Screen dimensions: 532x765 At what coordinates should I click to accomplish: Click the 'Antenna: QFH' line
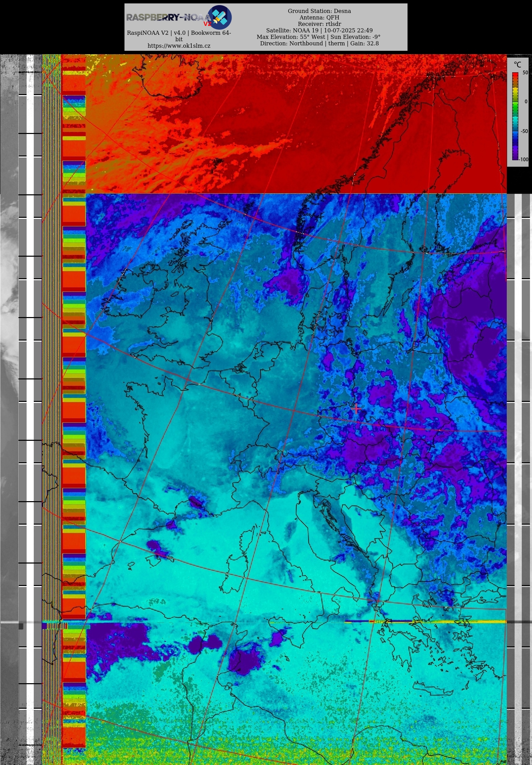(319, 17)
